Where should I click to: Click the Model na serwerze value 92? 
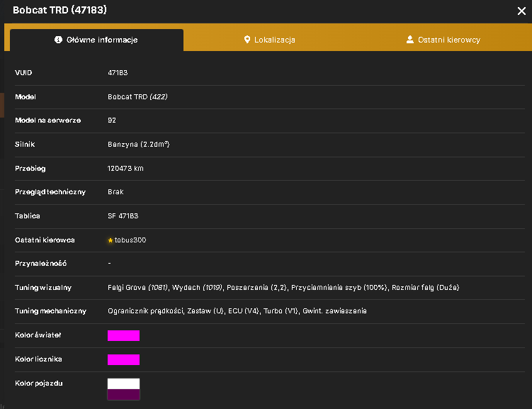point(112,121)
